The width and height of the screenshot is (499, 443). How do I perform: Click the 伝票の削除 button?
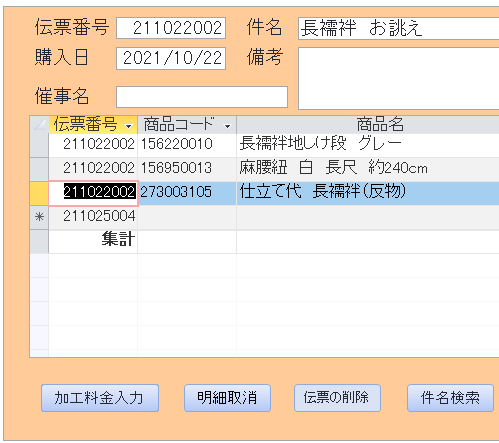coord(337,398)
